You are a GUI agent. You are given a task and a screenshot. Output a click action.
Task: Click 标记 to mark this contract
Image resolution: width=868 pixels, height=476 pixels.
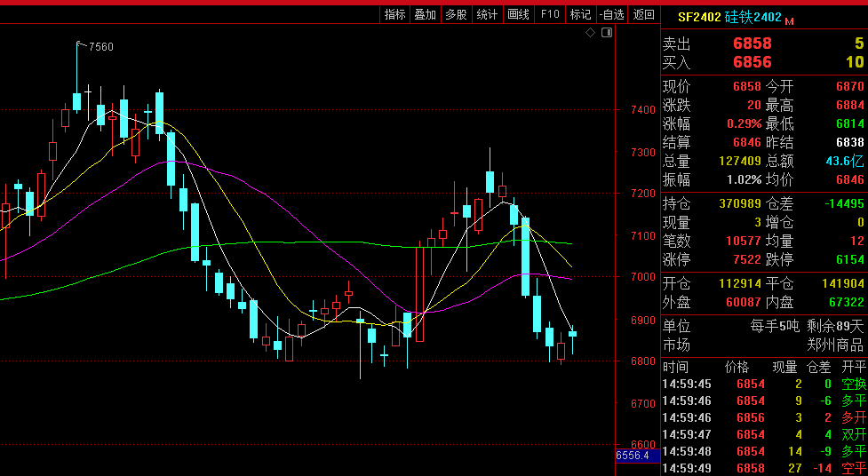580,14
